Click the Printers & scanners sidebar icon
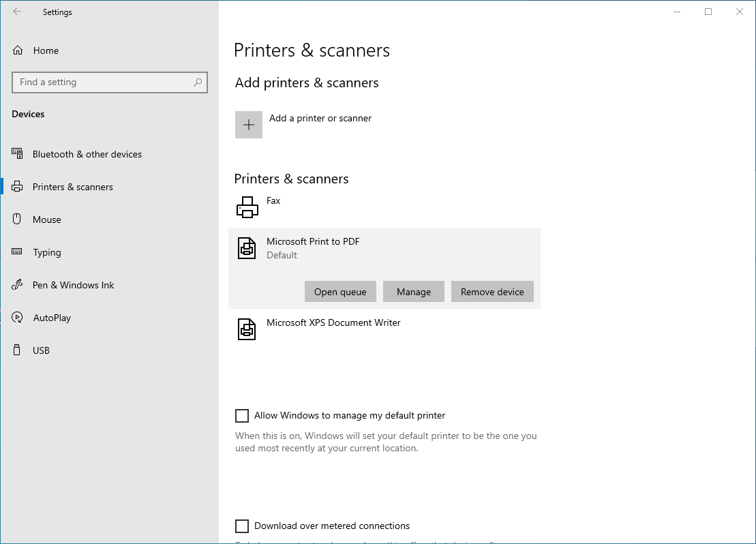 point(17,187)
